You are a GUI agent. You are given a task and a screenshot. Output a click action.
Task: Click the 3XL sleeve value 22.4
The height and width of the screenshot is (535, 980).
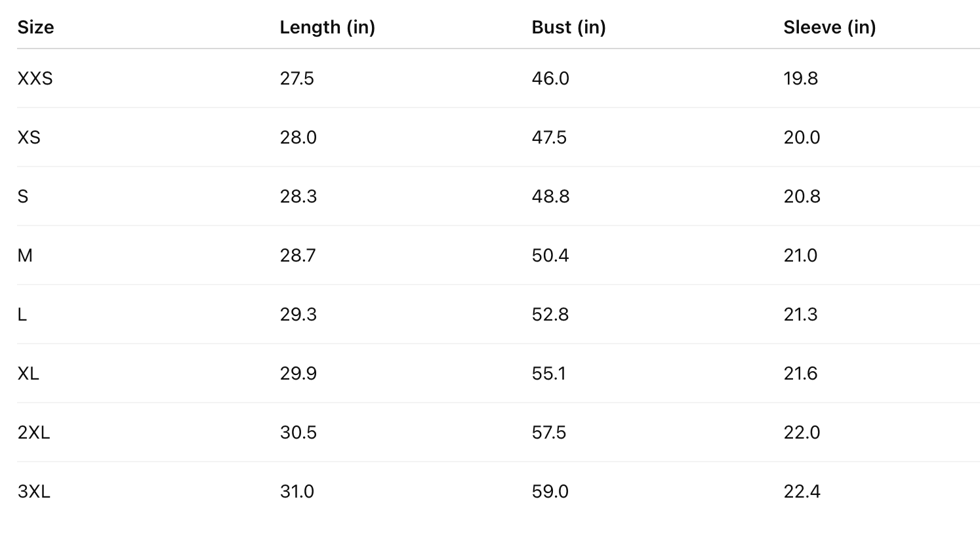802,492
